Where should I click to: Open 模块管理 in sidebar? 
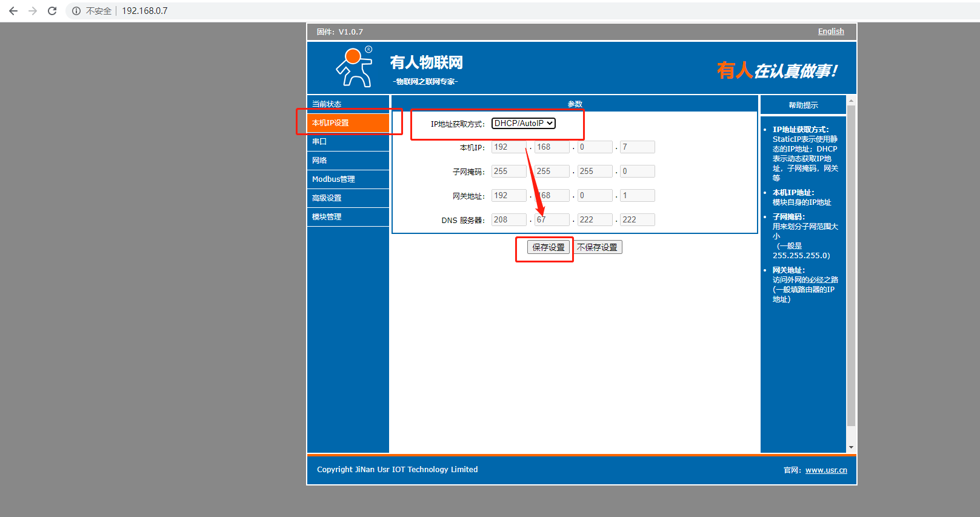point(327,217)
